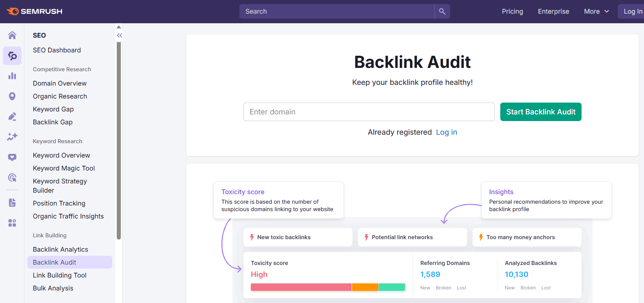This screenshot has width=644, height=303.
Task: Open SEO Dashboard
Action: [57, 50]
